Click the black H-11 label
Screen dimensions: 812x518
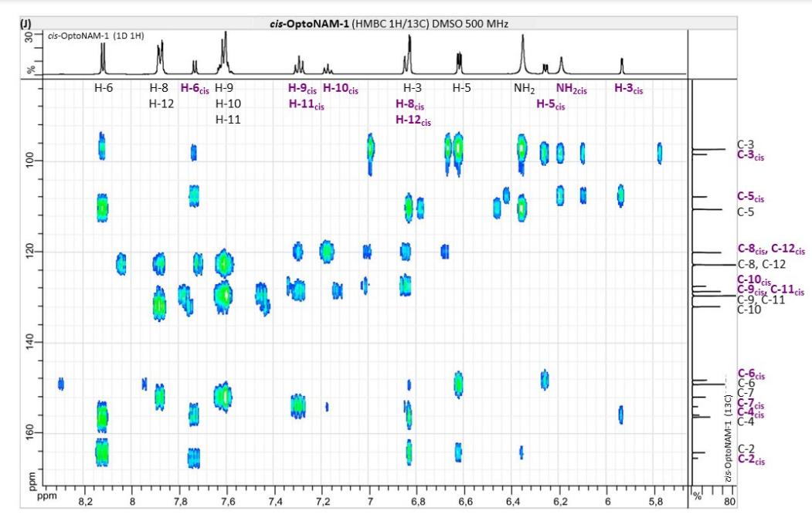pos(228,120)
